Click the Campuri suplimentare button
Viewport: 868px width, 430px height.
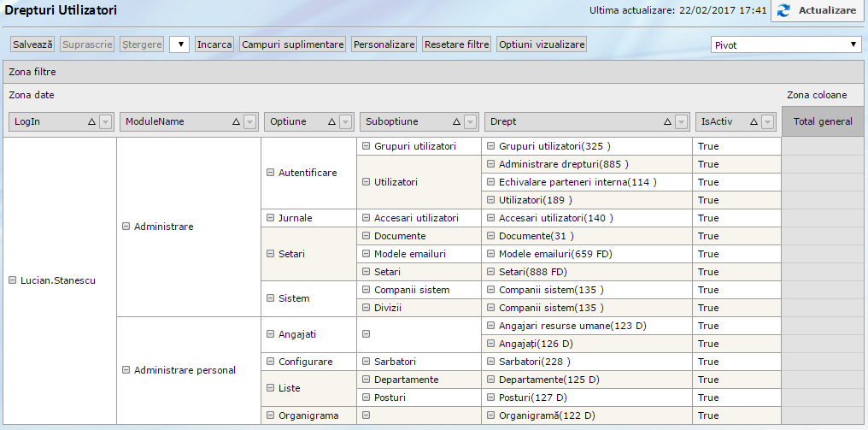click(x=293, y=44)
